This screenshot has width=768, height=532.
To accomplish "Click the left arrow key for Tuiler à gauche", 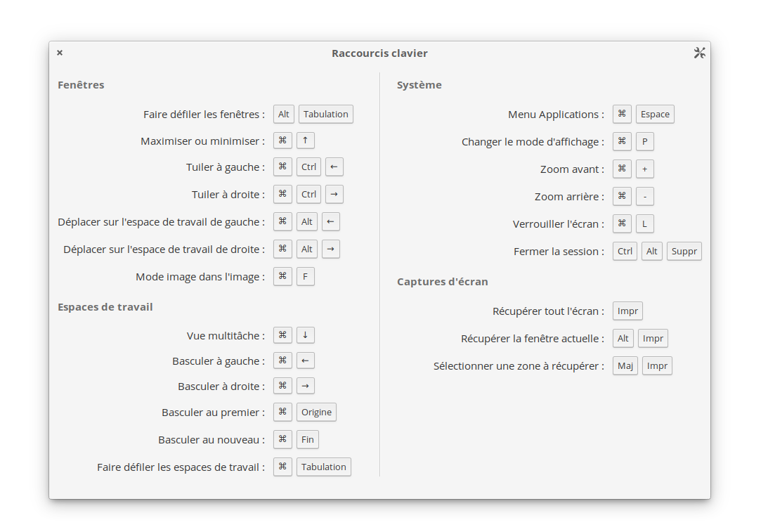I will (334, 167).
